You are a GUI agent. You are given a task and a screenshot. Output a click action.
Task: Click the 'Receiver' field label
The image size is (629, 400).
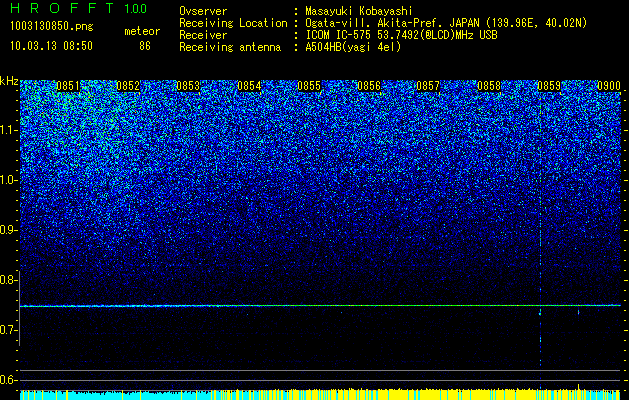point(203,35)
